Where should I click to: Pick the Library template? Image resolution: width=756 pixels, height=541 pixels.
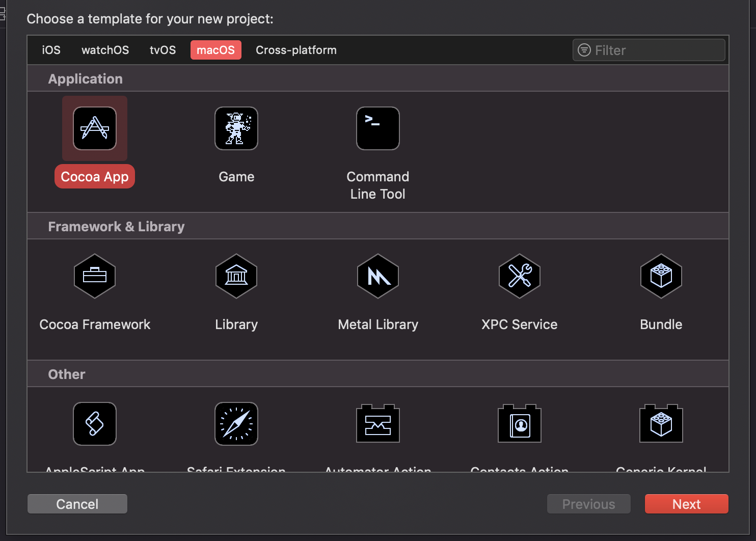(x=236, y=277)
